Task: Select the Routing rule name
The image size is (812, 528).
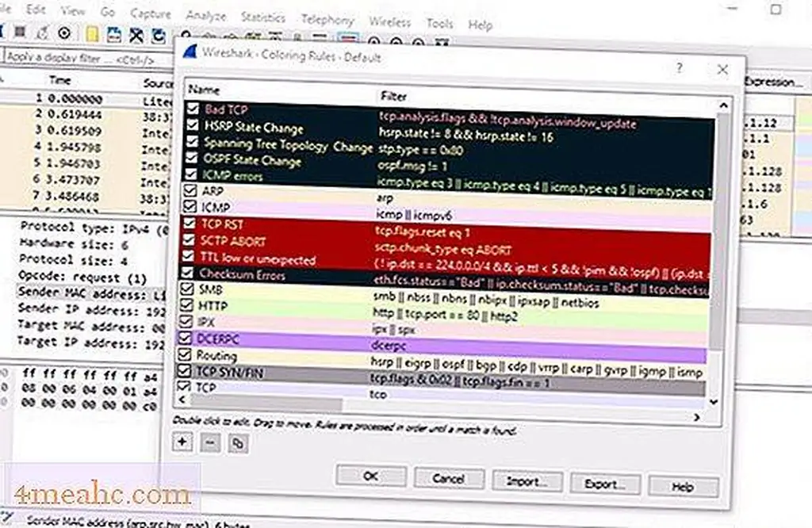Action: (216, 356)
